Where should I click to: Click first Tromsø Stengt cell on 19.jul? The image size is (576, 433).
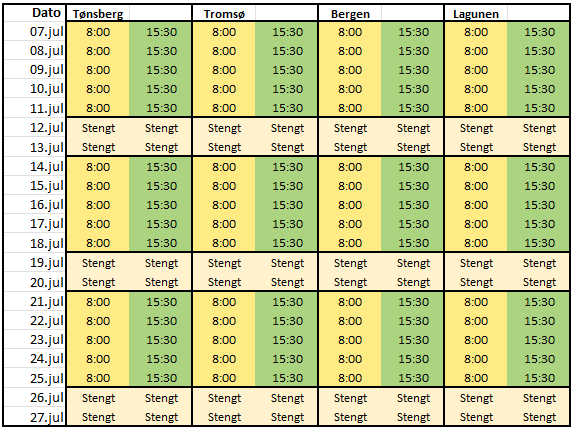[x=224, y=263]
